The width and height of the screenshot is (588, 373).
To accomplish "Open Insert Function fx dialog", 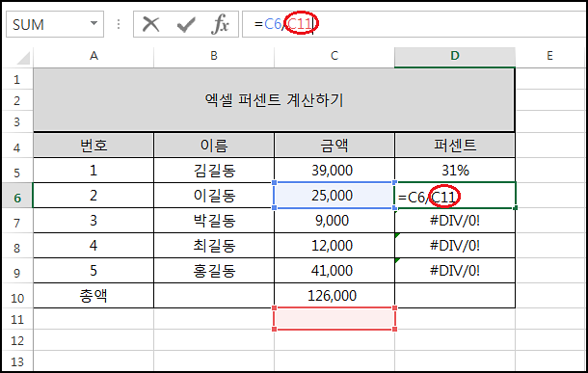I will coord(220,24).
